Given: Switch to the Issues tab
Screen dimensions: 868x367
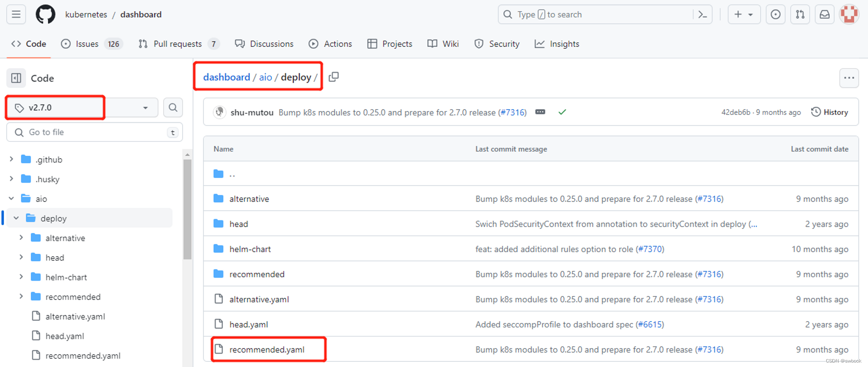Looking at the screenshot, I should click(92, 44).
